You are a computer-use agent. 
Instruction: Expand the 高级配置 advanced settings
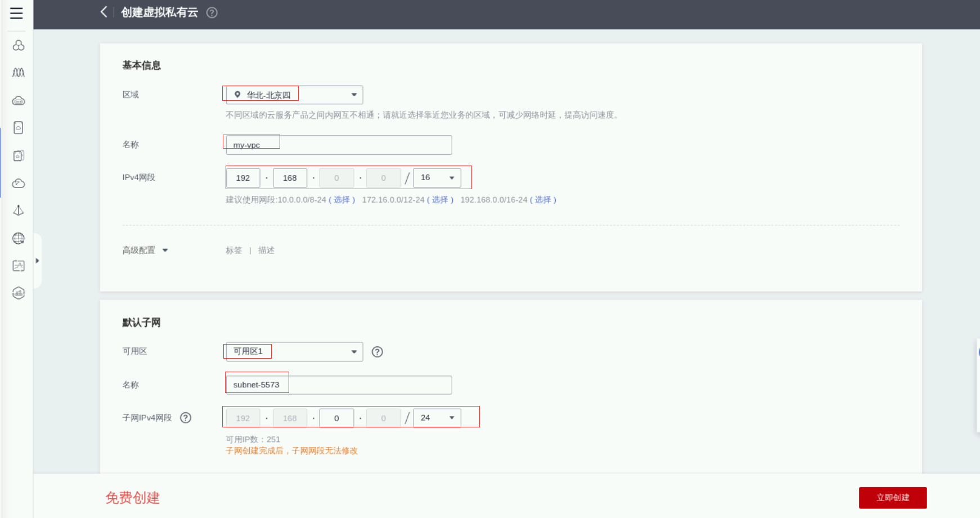[145, 250]
